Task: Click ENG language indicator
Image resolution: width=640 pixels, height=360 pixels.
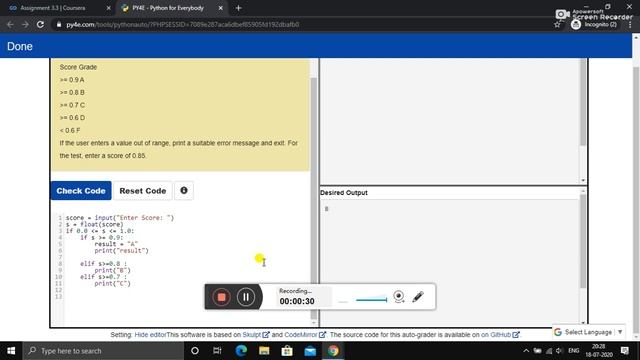Action: (573, 351)
